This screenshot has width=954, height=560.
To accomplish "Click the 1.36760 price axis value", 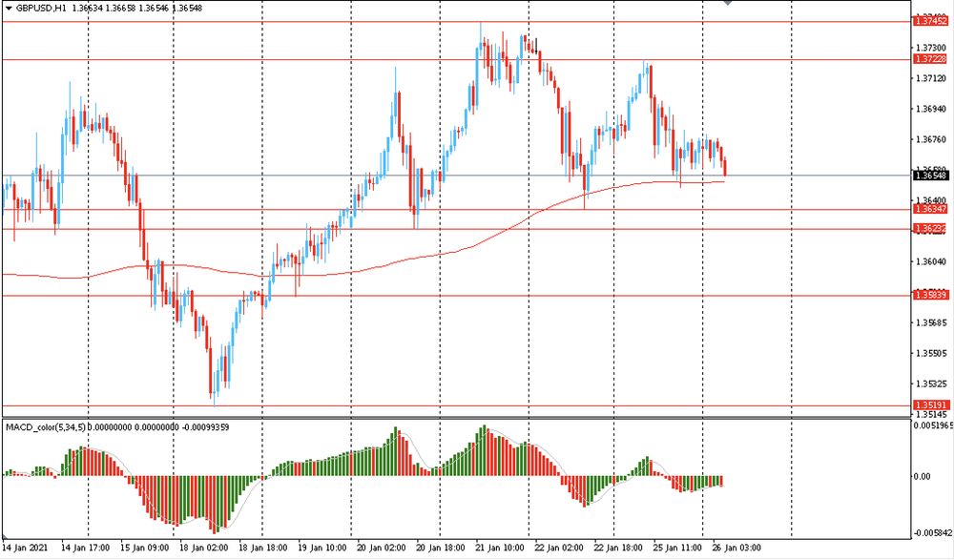I will pyautogui.click(x=931, y=139).
